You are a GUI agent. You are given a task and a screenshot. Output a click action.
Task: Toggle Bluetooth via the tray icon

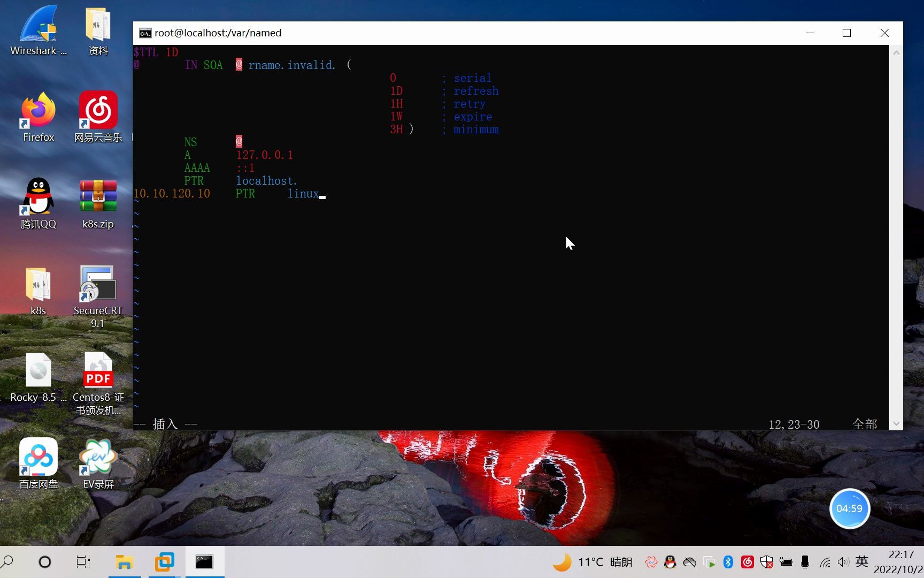tap(728, 562)
